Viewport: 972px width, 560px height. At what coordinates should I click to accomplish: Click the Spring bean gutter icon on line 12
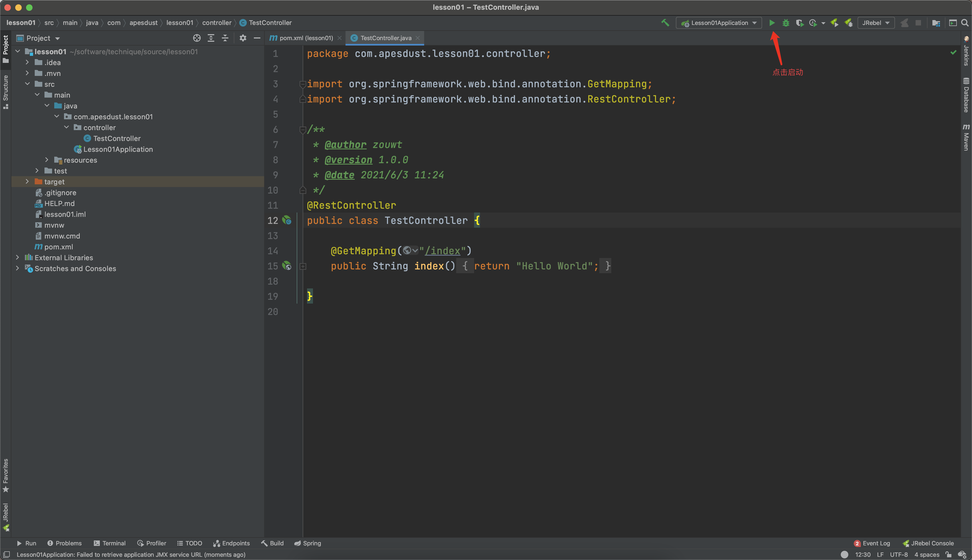(287, 220)
